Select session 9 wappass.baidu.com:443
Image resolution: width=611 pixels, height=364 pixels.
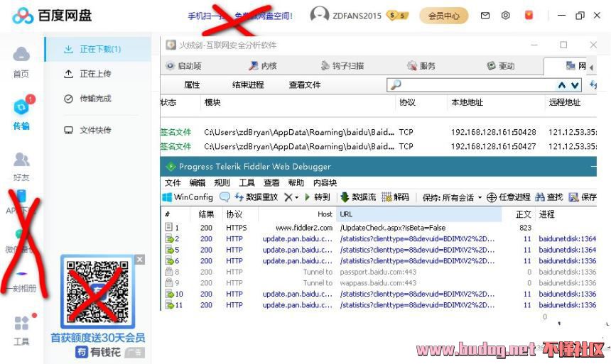click(379, 282)
